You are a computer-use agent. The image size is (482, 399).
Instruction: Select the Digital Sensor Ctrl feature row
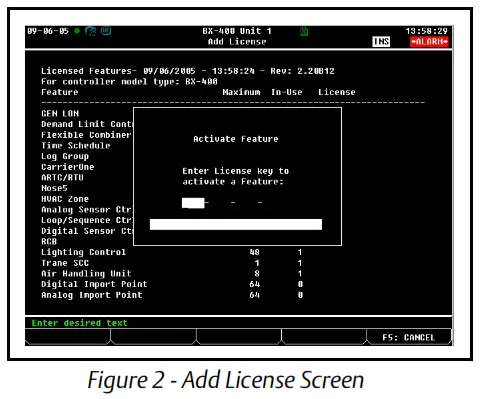(x=87, y=231)
